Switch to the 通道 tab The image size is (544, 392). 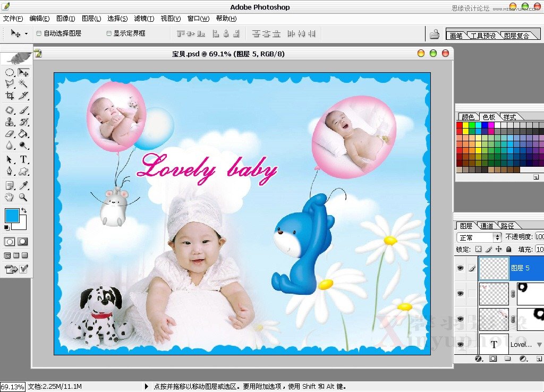pos(487,226)
